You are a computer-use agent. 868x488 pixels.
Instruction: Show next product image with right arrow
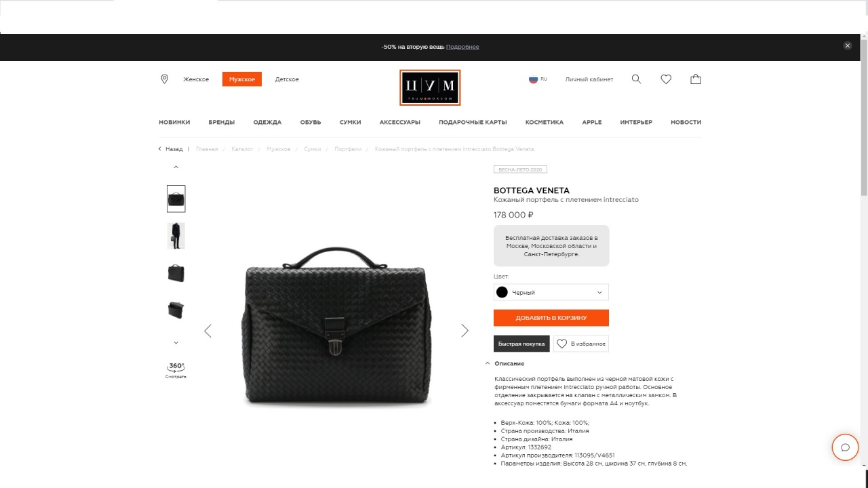point(465,331)
